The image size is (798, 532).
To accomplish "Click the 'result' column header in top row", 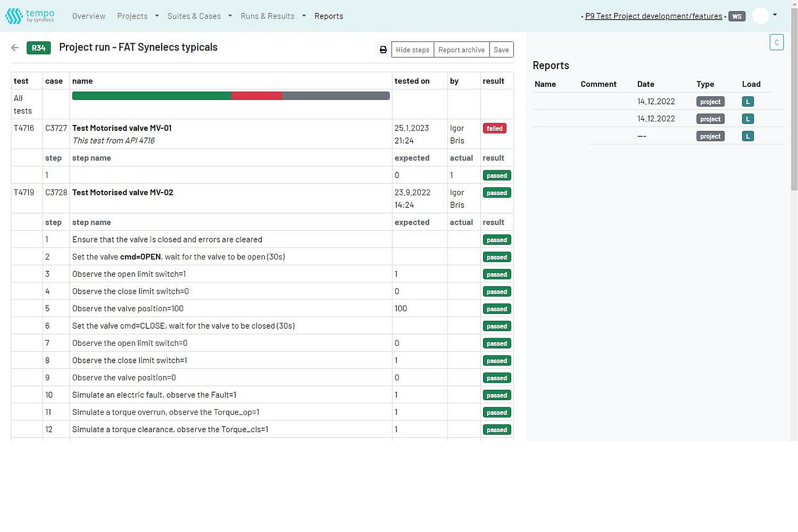I will click(x=493, y=81).
